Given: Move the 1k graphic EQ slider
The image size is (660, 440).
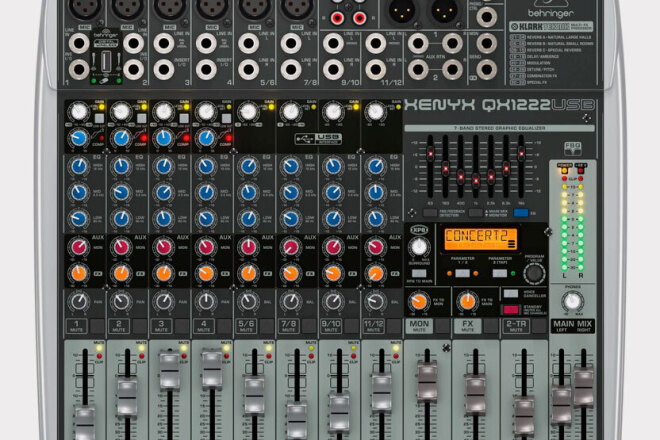Looking at the screenshot, I should [x=476, y=180].
